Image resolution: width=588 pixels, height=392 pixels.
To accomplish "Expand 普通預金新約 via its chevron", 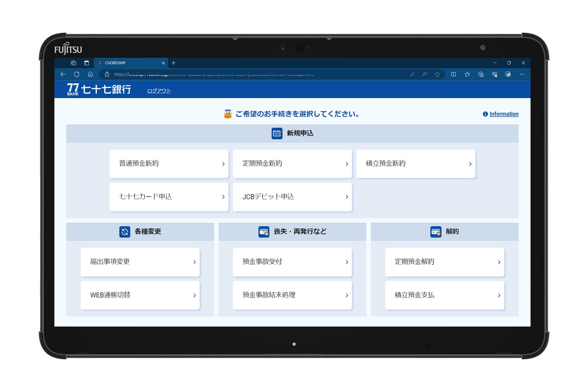I will tap(223, 164).
